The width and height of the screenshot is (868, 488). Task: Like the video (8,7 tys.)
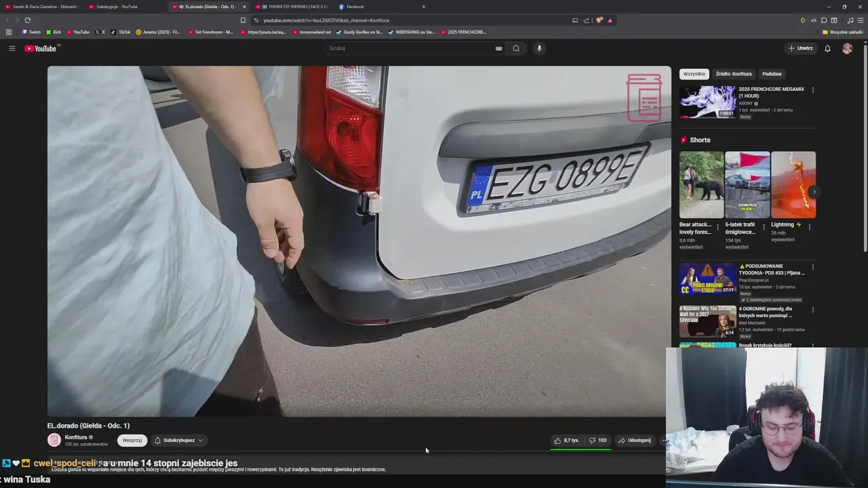[567, 441]
